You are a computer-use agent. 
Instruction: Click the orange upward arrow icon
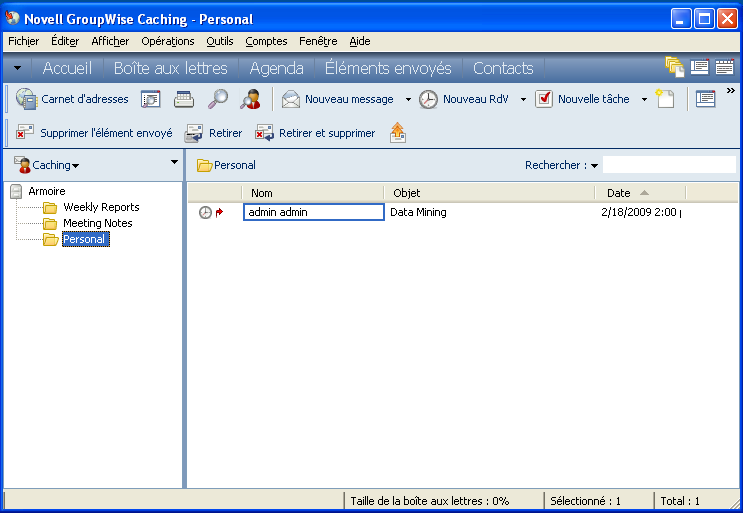(x=398, y=133)
